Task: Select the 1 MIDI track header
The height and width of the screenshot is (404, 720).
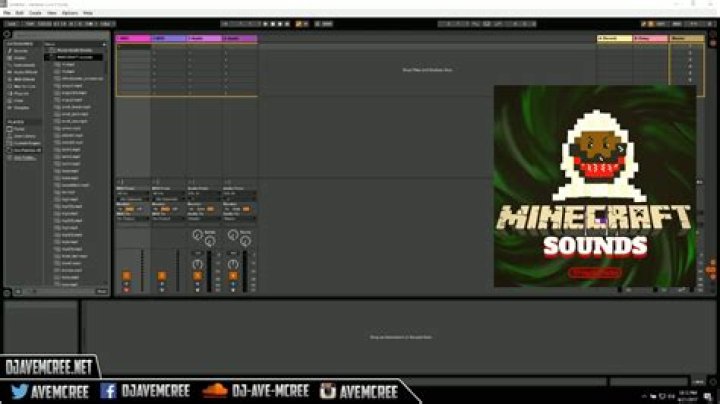Action: (x=133, y=39)
